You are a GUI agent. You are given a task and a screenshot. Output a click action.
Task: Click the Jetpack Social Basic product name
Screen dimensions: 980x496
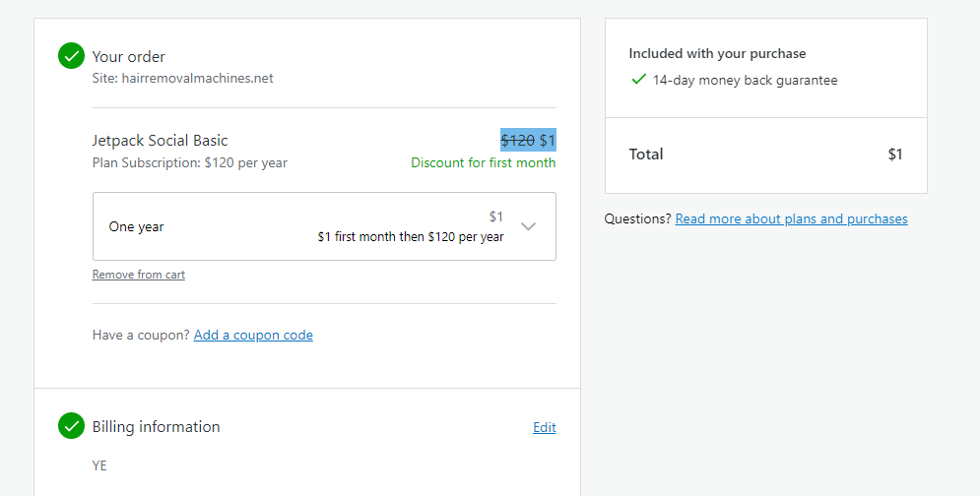pos(160,141)
